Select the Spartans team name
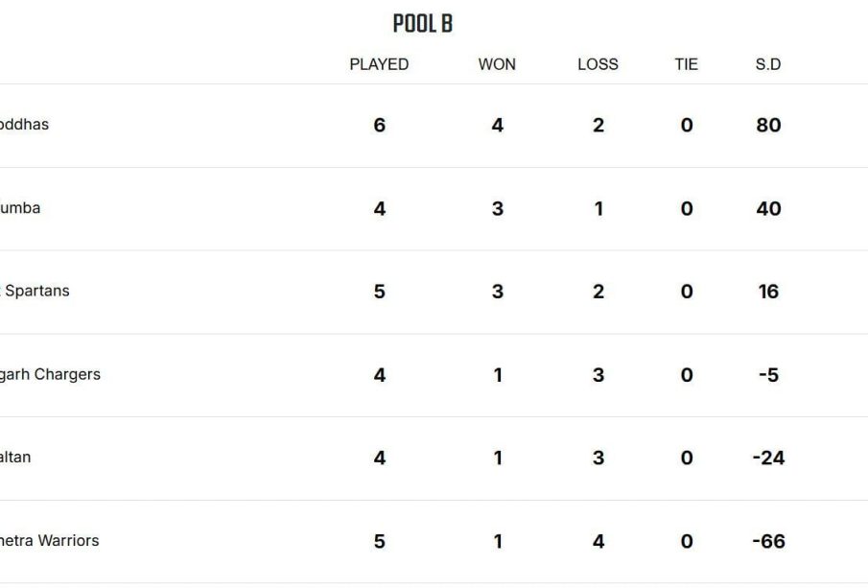Viewport: 868px width, 588px height. [35, 291]
